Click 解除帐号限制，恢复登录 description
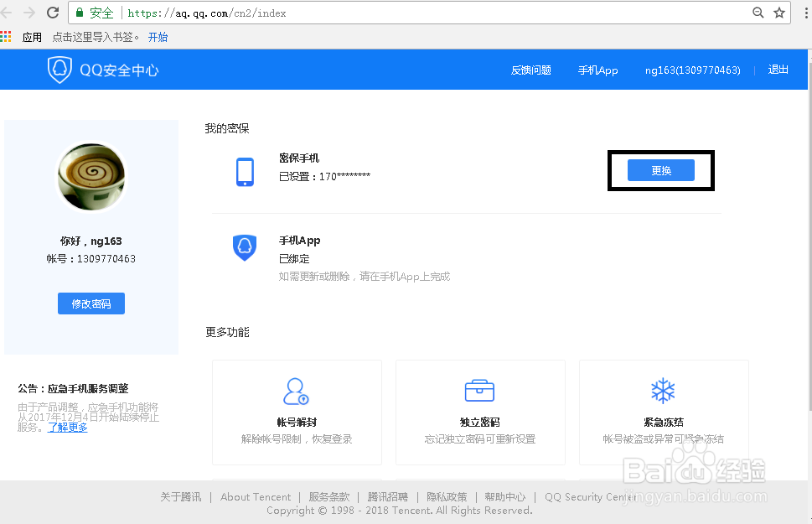 coord(297,439)
